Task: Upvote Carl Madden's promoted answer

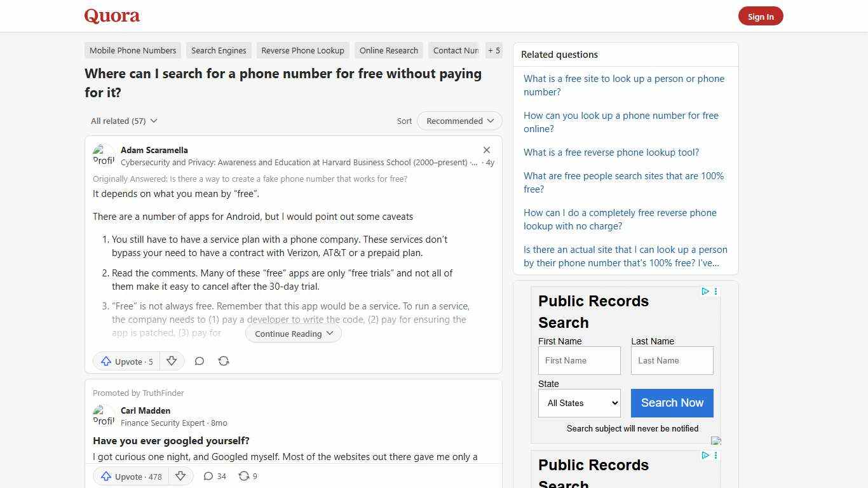Action: [x=130, y=476]
